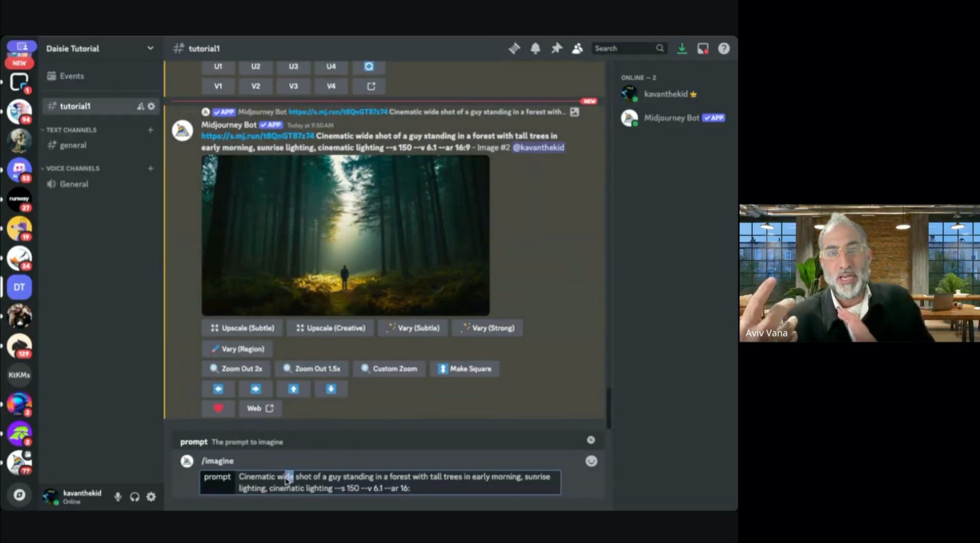Mute microphone in user panel
This screenshot has height=543, width=980.
118,497
